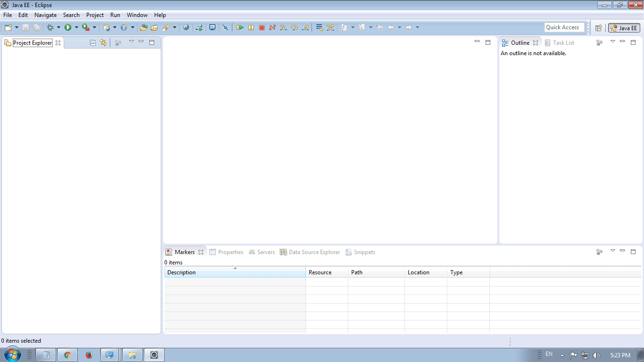
Task: Sort markers by Resource column header
Action: point(327,272)
